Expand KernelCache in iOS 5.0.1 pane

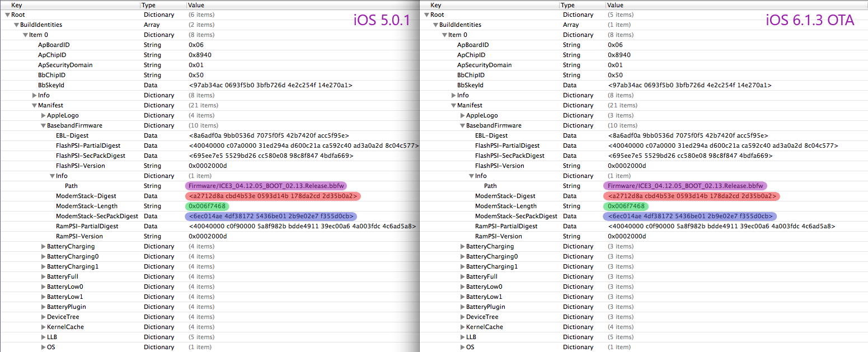43,327
